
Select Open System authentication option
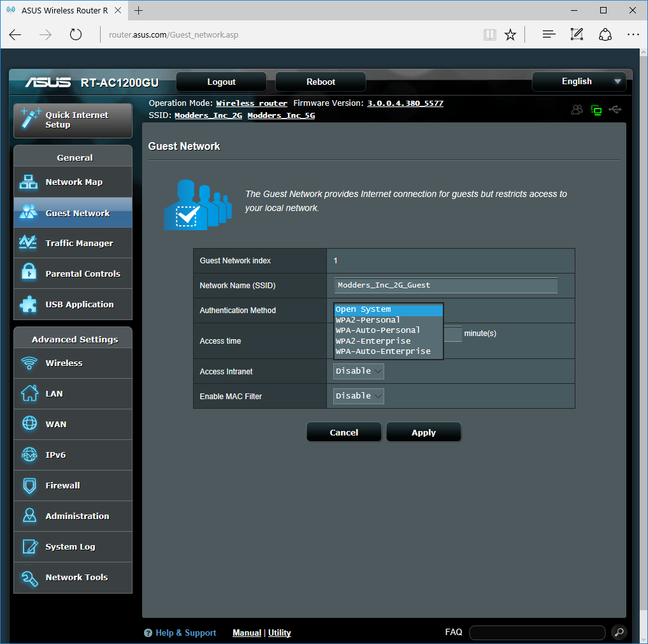pyautogui.click(x=389, y=309)
